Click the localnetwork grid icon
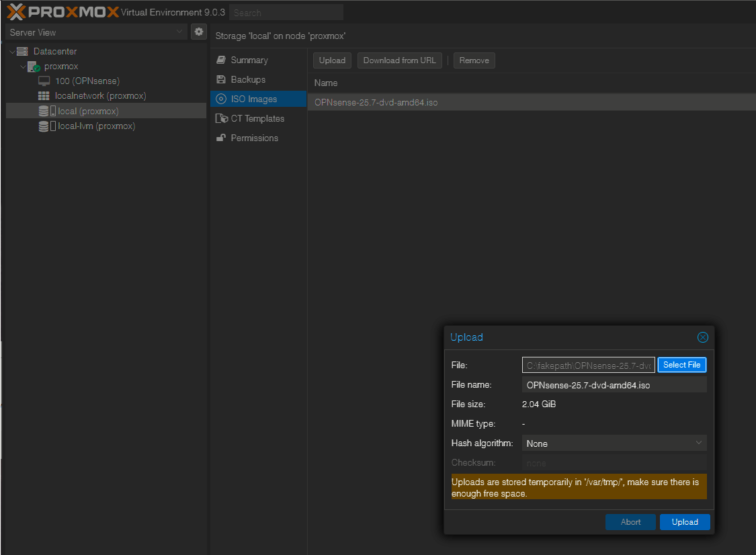 [44, 96]
